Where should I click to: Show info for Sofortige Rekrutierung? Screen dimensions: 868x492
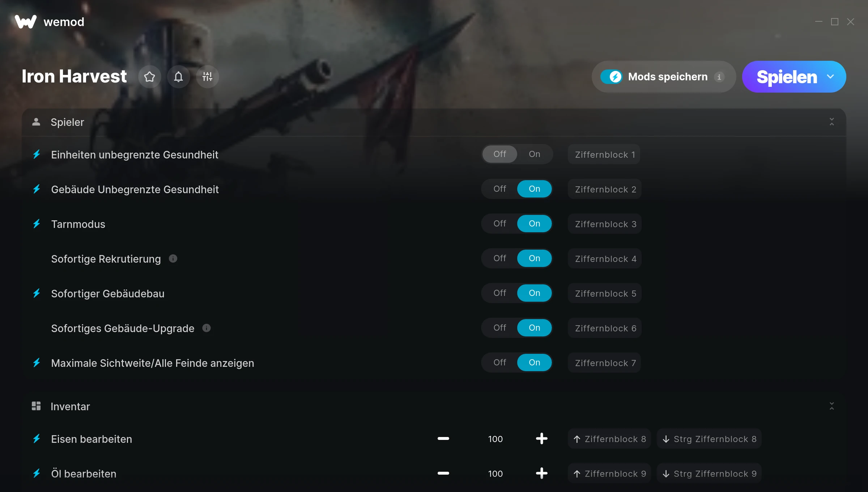pos(173,259)
